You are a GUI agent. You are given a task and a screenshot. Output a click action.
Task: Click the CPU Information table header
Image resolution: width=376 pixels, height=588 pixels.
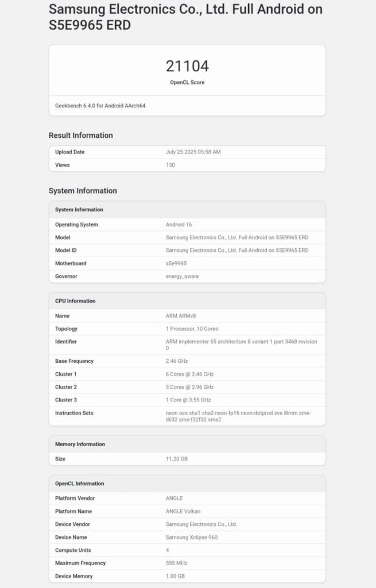pyautogui.click(x=75, y=301)
